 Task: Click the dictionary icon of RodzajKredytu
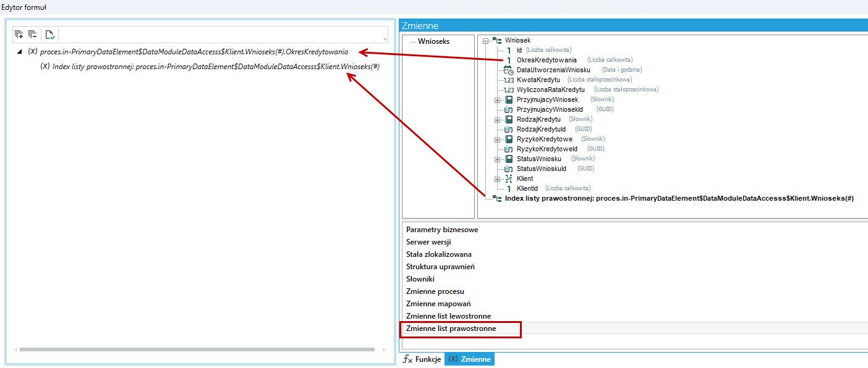[509, 119]
